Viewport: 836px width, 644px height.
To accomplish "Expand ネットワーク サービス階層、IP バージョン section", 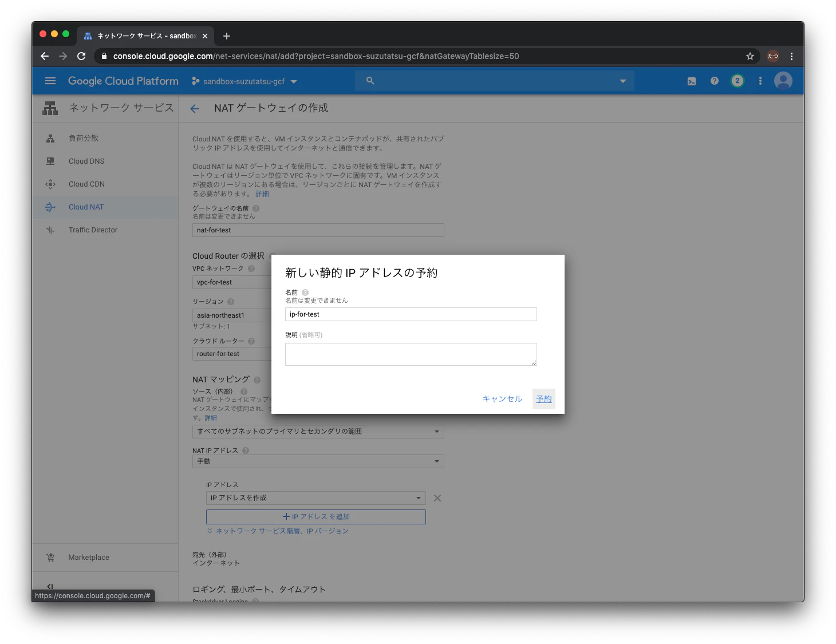I will point(278,531).
